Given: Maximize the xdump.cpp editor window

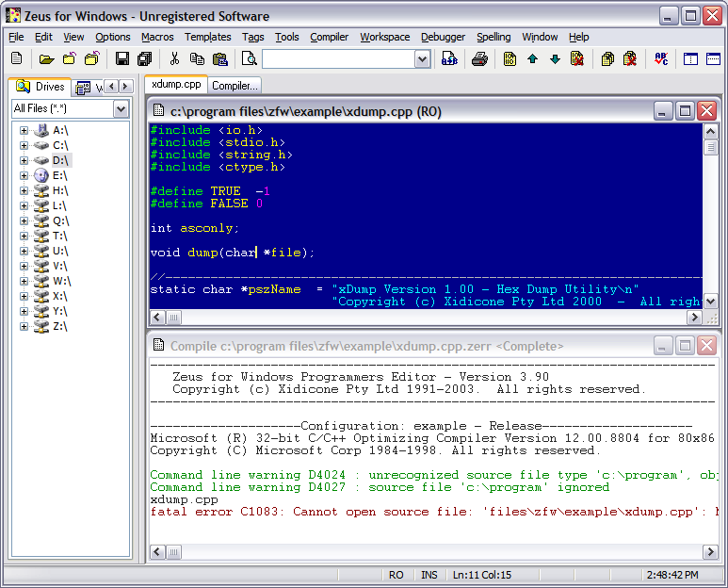Looking at the screenshot, I should [685, 111].
